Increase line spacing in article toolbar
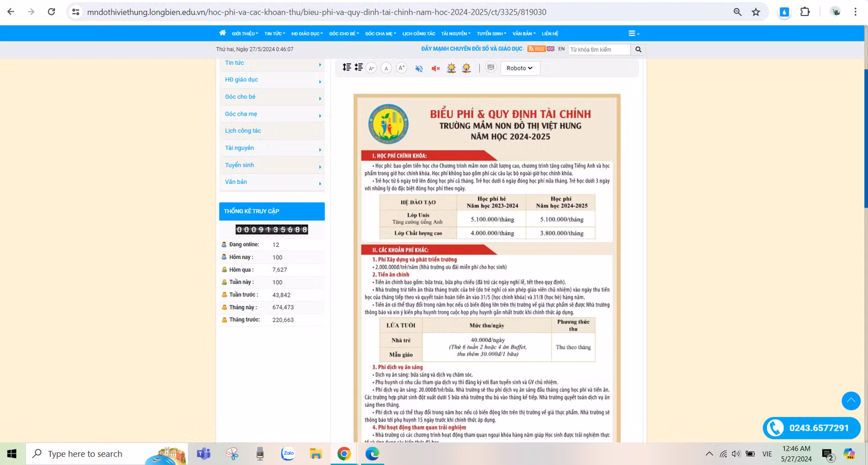868x465 pixels. (x=347, y=68)
